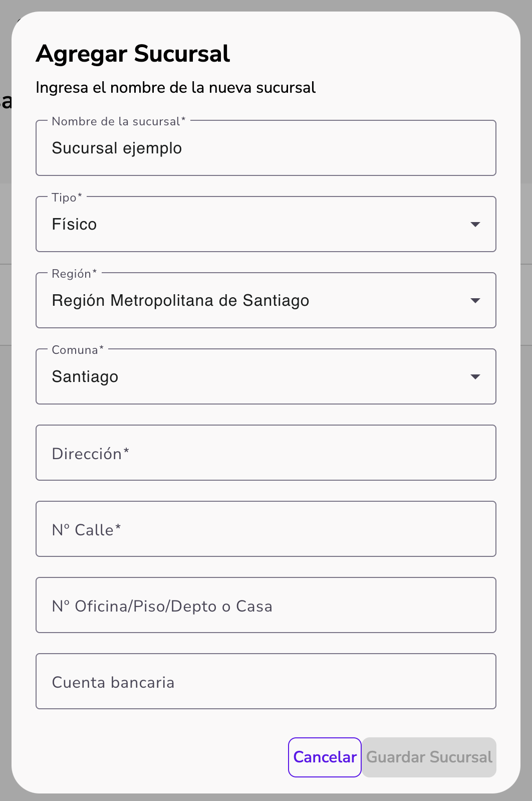
Task: Click the "Región*" floating label
Action: pos(74,274)
